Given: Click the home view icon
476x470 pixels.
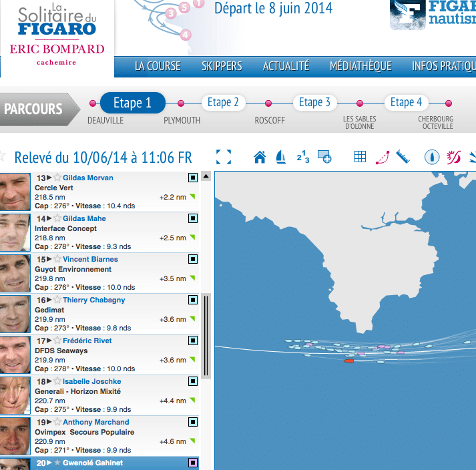Looking at the screenshot, I should click(x=260, y=158).
